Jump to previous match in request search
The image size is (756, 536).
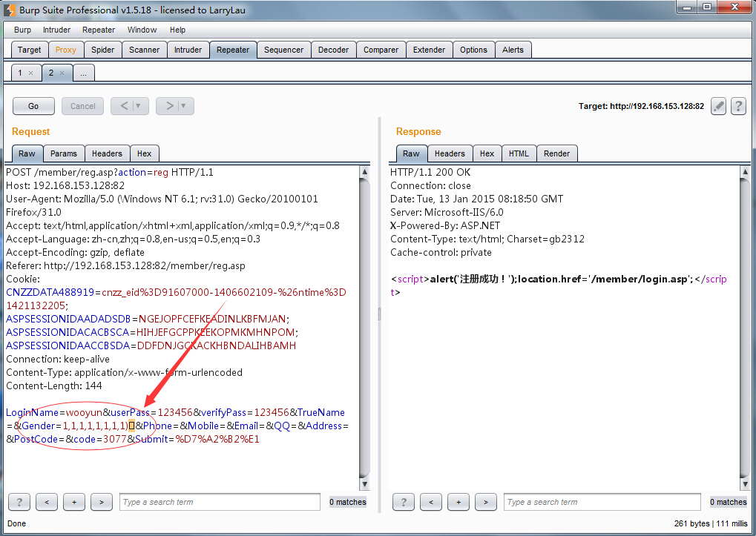pyautogui.click(x=47, y=502)
